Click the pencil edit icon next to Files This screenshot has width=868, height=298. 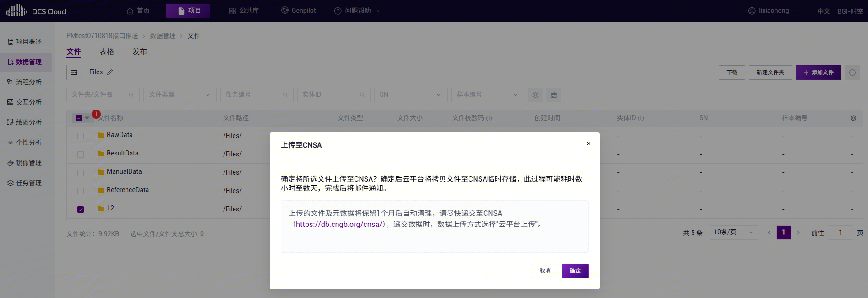click(110, 72)
